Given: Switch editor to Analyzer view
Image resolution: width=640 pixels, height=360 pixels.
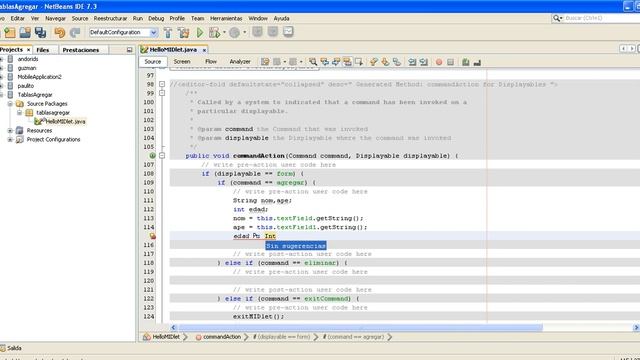Looking at the screenshot, I should (240, 62).
